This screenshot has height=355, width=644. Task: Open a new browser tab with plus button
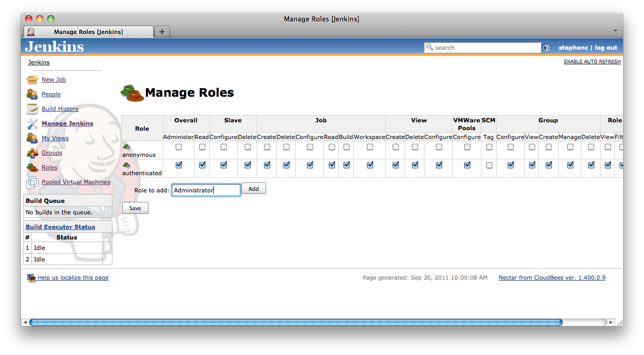pyautogui.click(x=162, y=31)
